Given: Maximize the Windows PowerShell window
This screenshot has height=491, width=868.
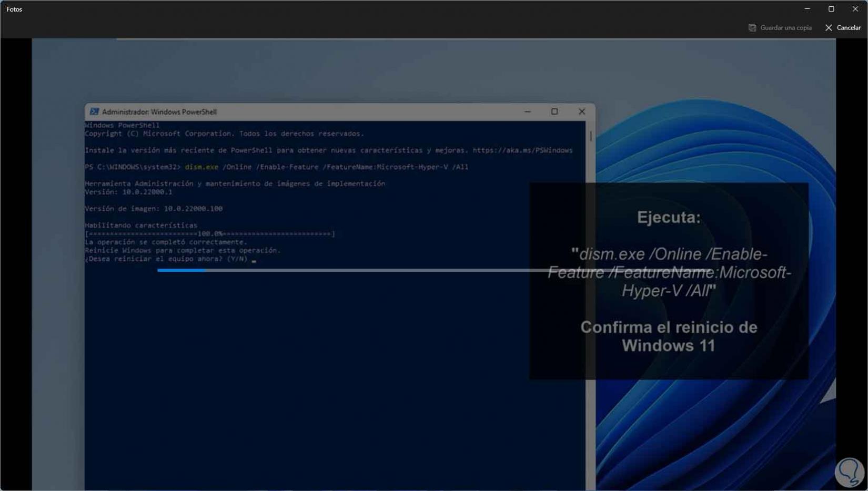Looking at the screenshot, I should coord(554,111).
